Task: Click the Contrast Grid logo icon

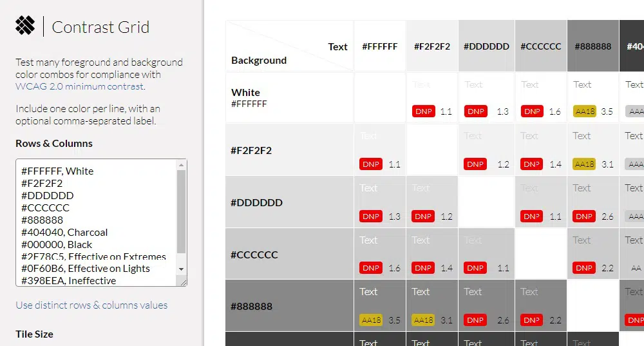Action: pos(25,26)
